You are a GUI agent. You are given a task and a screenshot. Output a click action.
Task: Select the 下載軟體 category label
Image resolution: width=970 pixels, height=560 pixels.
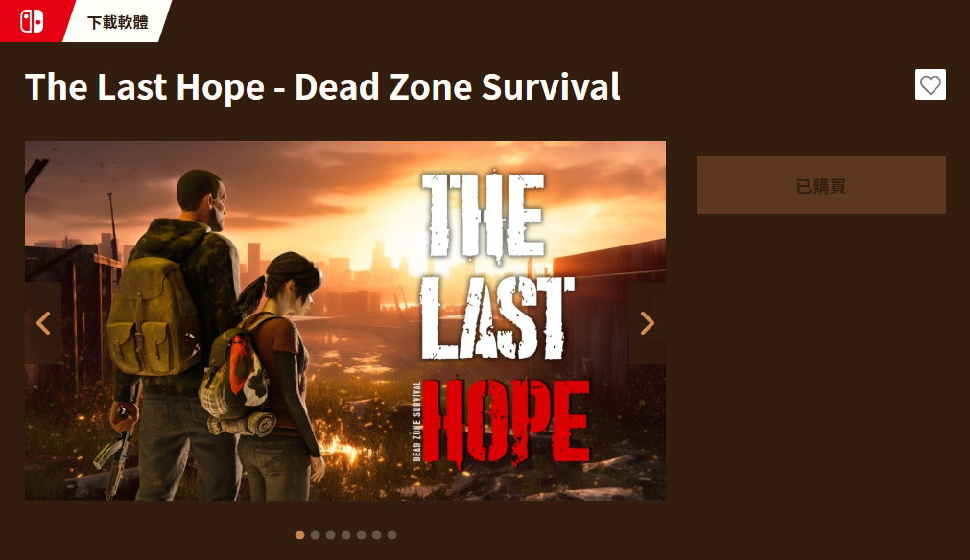(118, 22)
